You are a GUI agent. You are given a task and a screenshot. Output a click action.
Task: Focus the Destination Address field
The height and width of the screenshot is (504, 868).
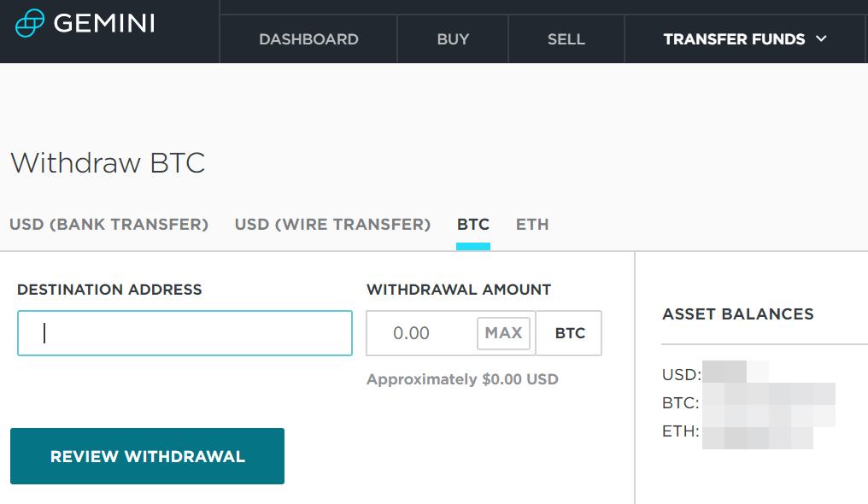(185, 333)
